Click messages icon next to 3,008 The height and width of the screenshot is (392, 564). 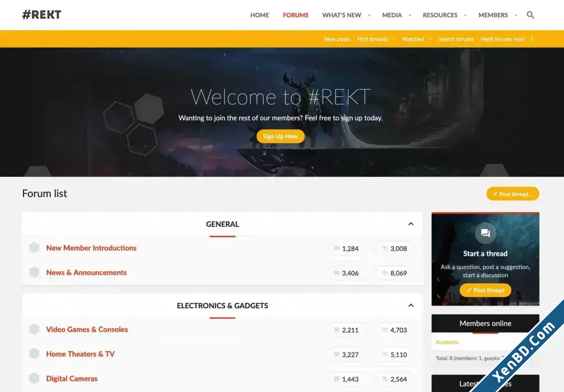coord(385,249)
